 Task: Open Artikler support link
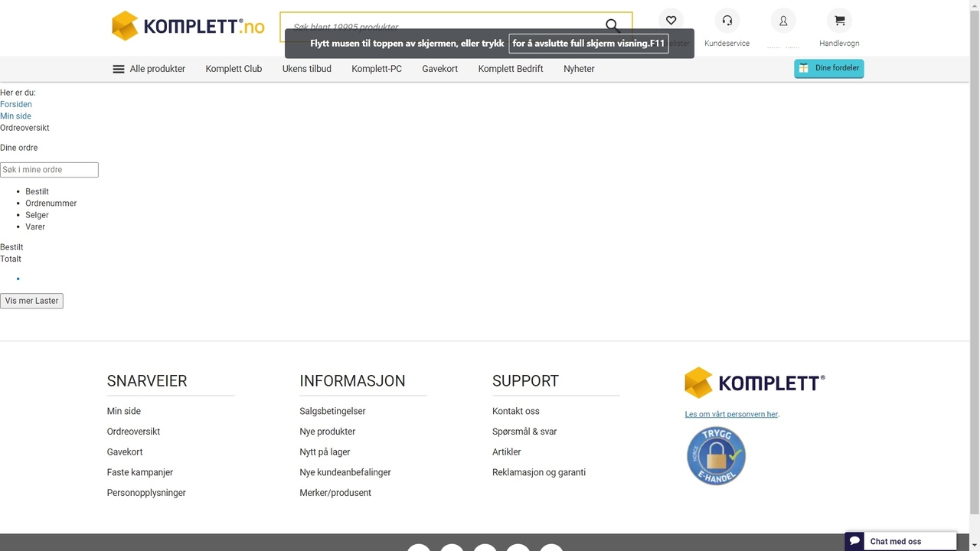pyautogui.click(x=507, y=452)
